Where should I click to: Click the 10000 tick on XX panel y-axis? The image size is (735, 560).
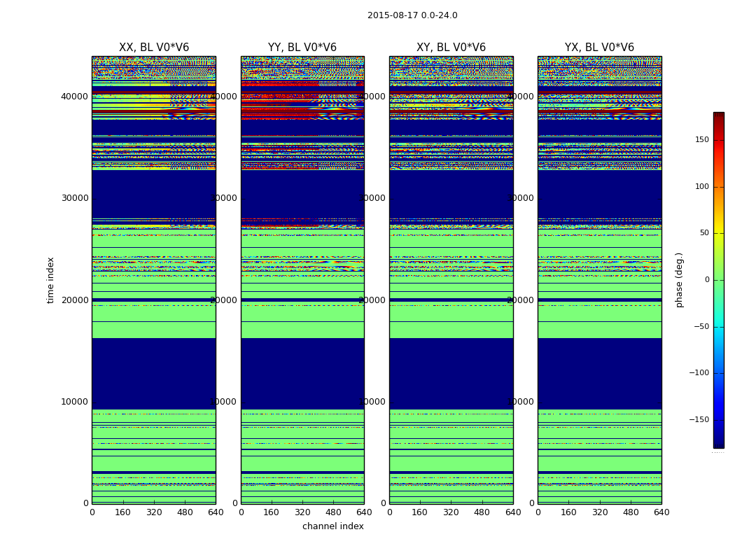(75, 402)
